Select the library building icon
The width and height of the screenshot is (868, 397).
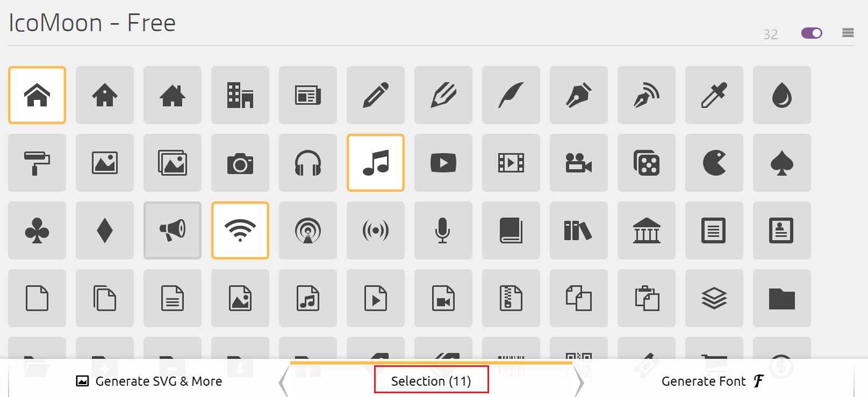(x=647, y=230)
